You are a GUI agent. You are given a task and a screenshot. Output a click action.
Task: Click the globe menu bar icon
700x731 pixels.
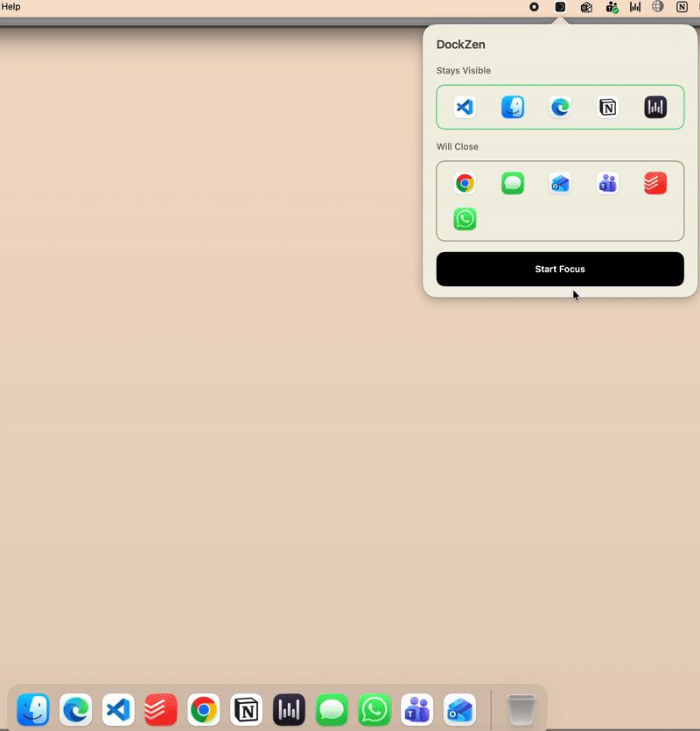[658, 6]
